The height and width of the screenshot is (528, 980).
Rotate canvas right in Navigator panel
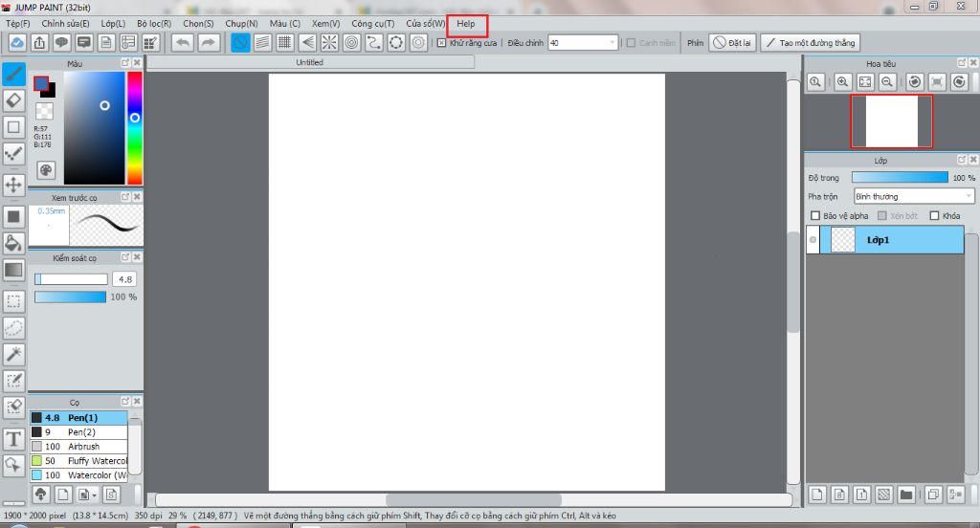pos(959,82)
